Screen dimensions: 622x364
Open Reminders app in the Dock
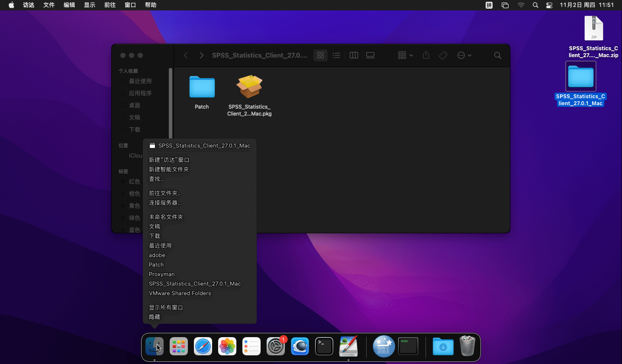(x=251, y=346)
